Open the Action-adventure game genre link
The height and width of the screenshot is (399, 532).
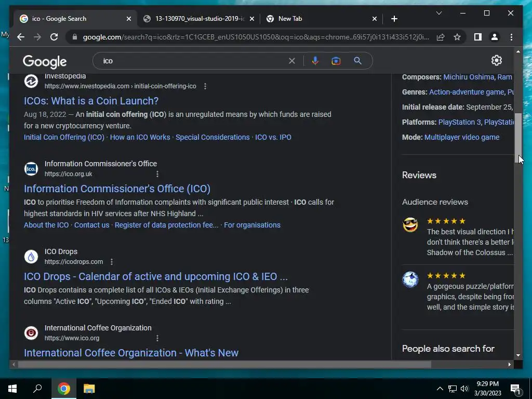click(467, 92)
